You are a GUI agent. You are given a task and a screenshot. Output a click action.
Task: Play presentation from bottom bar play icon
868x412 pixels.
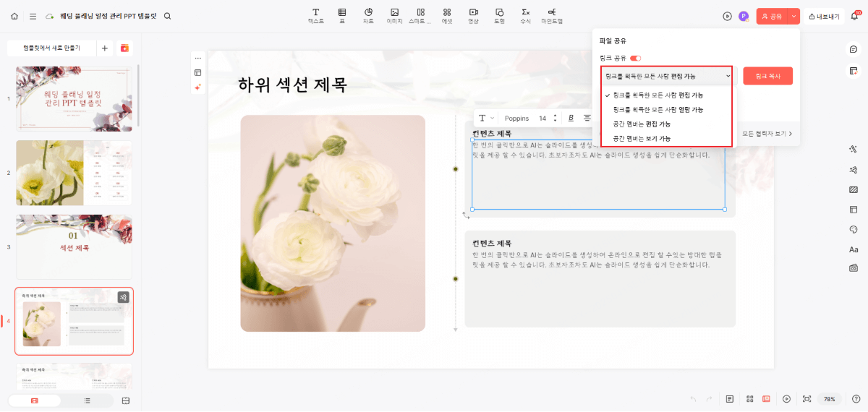pos(786,399)
